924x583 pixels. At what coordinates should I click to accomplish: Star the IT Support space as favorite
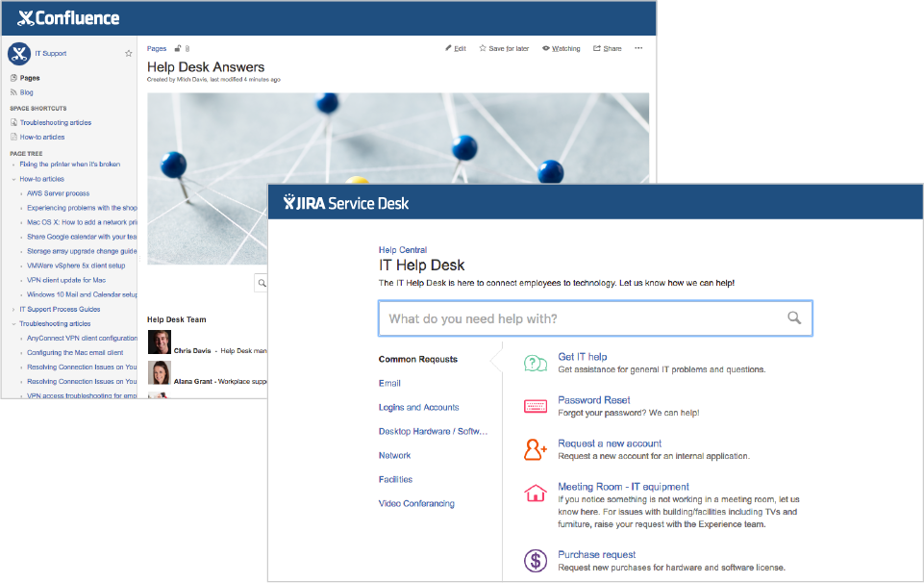click(x=129, y=54)
